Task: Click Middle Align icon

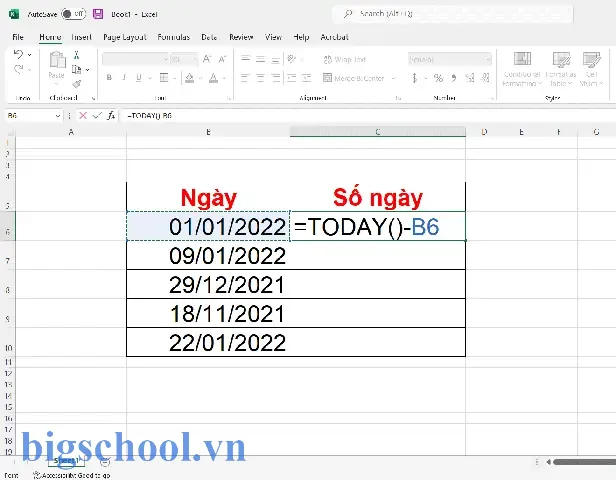Action: point(260,59)
